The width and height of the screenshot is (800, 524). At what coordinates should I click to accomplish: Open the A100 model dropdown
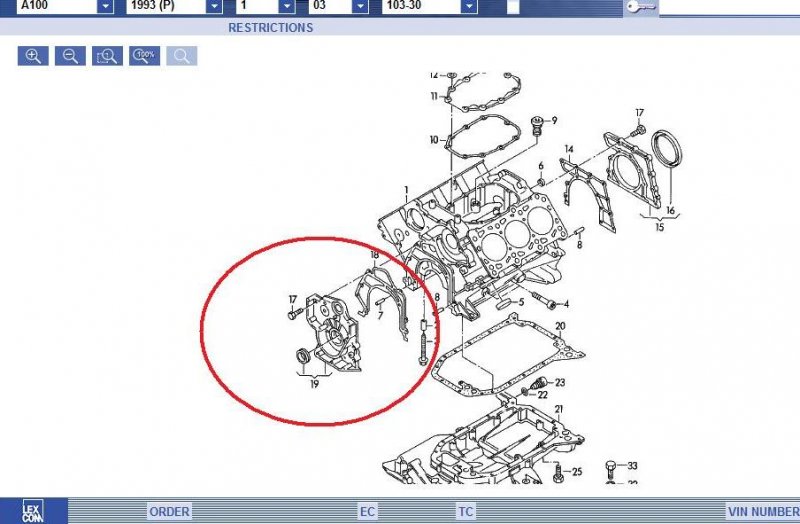click(105, 7)
